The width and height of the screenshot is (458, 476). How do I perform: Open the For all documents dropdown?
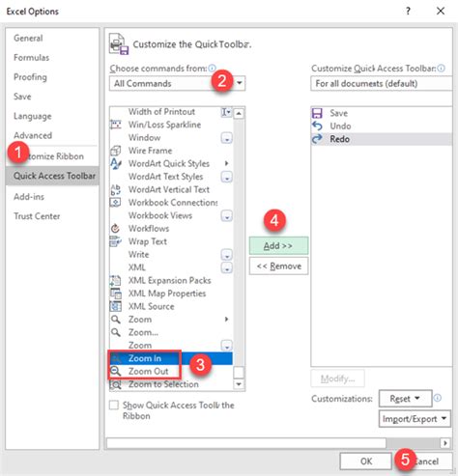coord(382,83)
